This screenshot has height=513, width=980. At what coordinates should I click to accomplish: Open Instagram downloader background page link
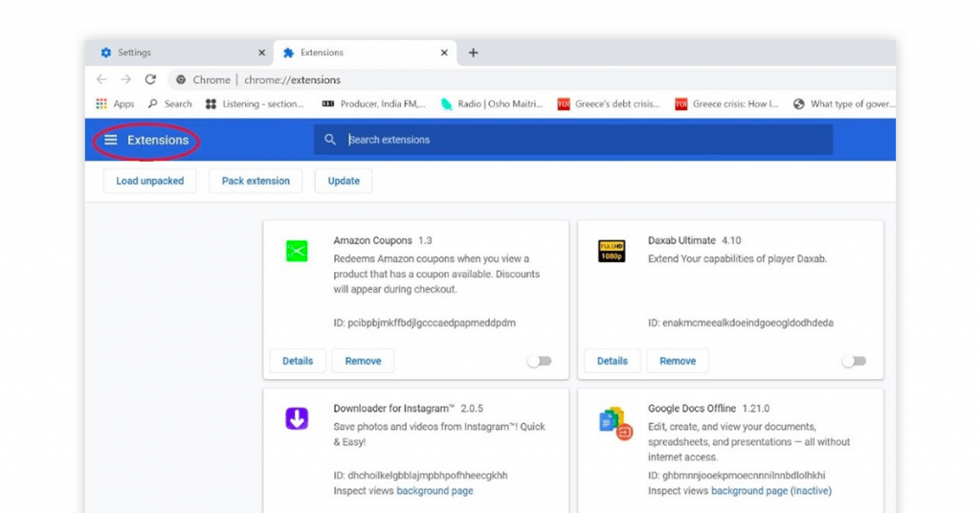435,490
